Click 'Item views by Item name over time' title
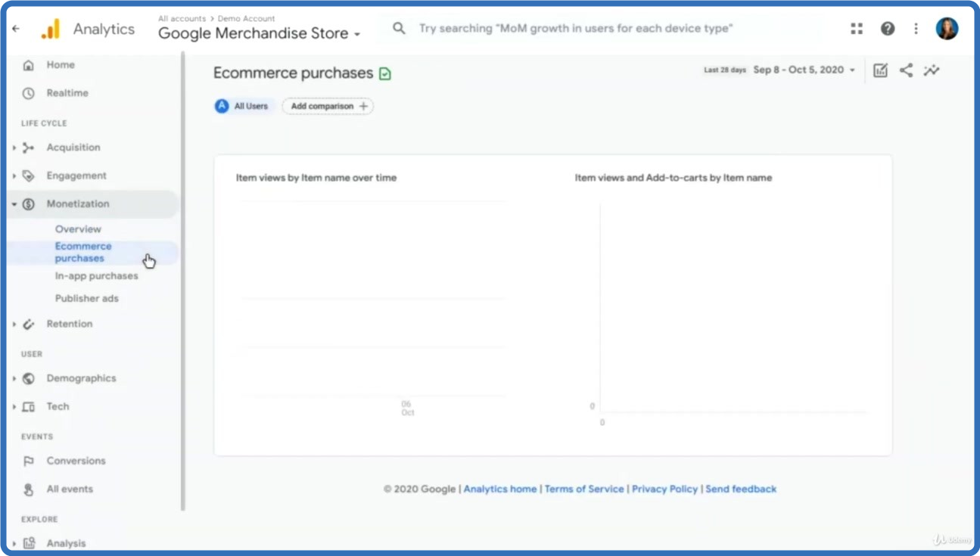 coord(316,178)
